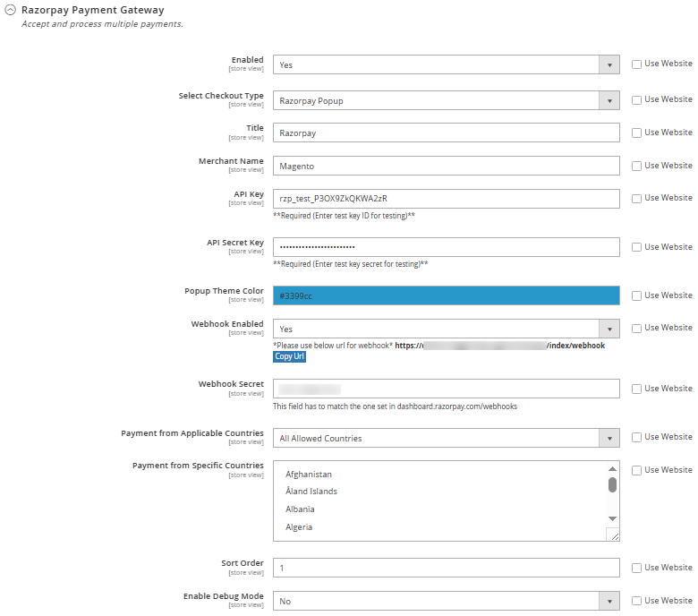Tick Use Website beside the Title field
Screen dimensions: 698x616
(636, 133)
